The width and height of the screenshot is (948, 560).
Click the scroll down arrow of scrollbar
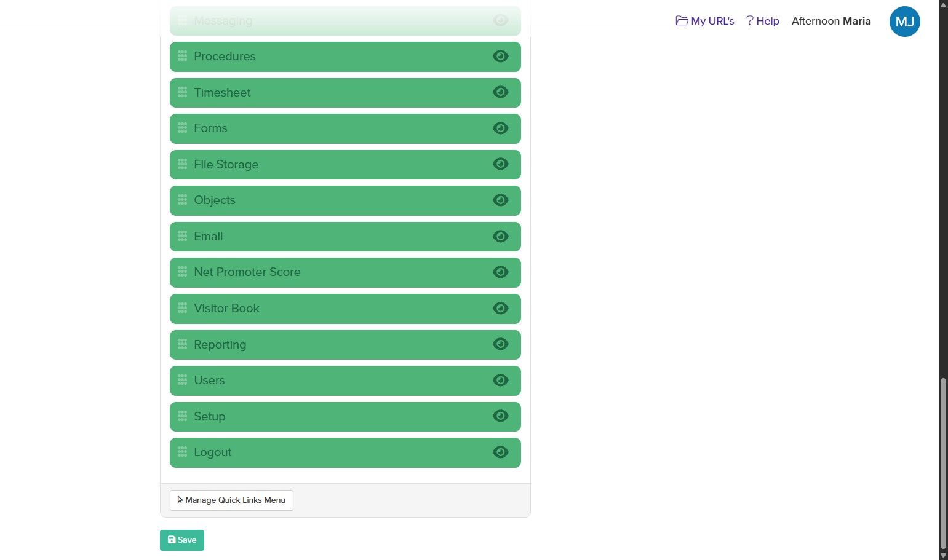coord(943,554)
